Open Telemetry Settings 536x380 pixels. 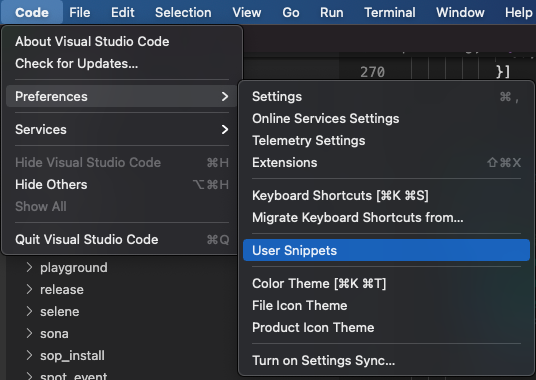(386, 140)
